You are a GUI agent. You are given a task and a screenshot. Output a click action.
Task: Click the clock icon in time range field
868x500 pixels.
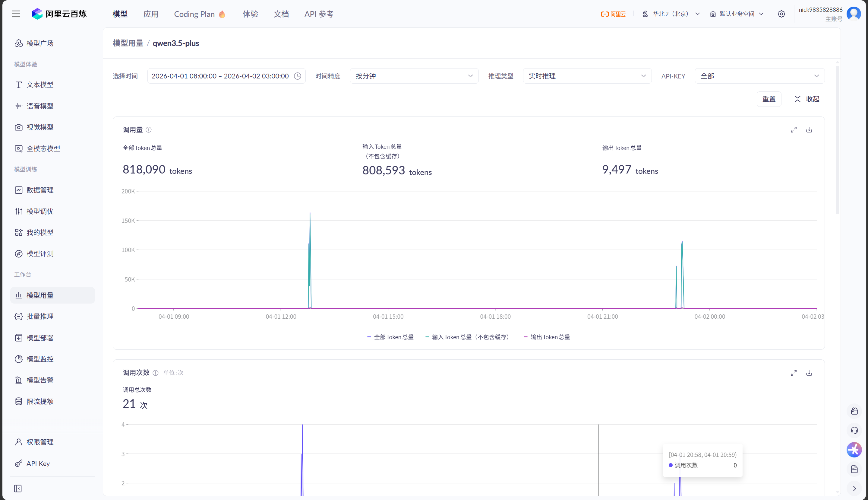pyautogui.click(x=298, y=76)
